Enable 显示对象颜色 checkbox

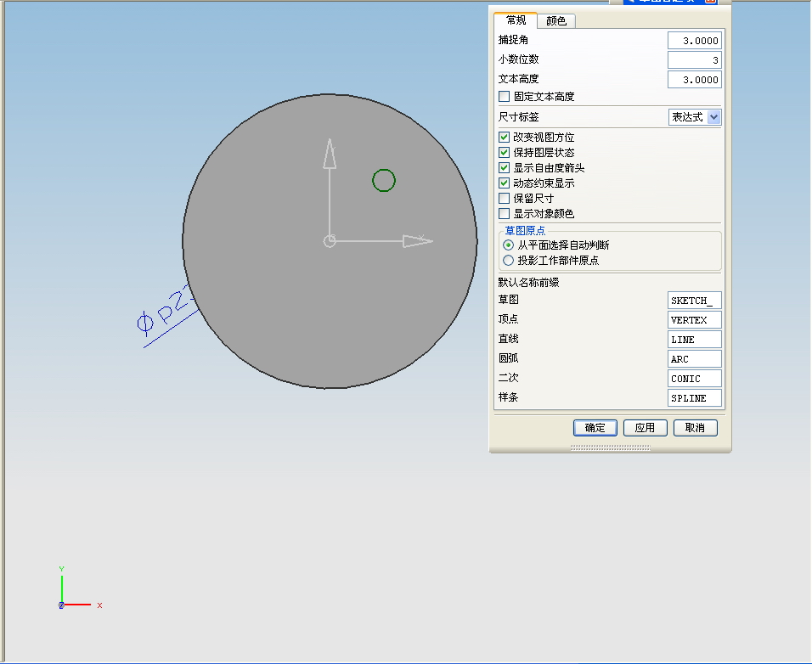pos(504,214)
